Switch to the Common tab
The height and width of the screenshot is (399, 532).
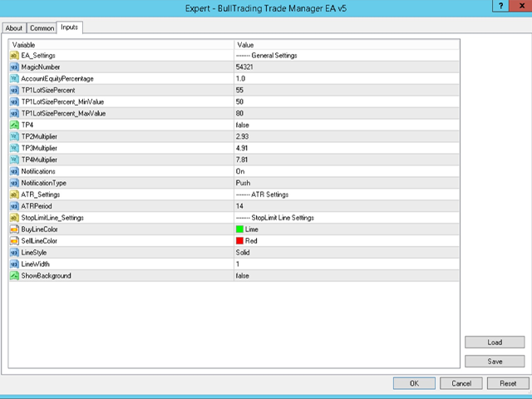pyautogui.click(x=42, y=28)
